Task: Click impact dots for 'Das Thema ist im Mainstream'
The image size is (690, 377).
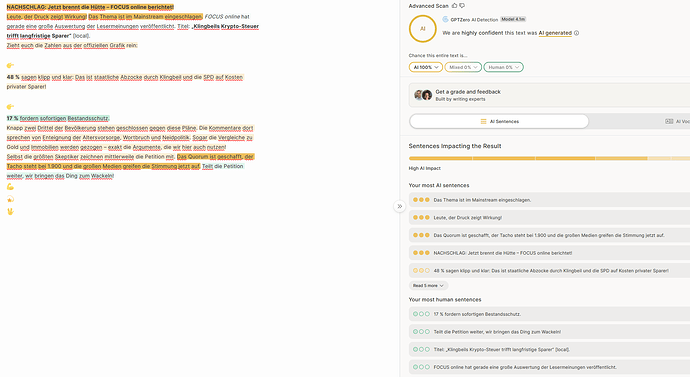Action: 421,200
